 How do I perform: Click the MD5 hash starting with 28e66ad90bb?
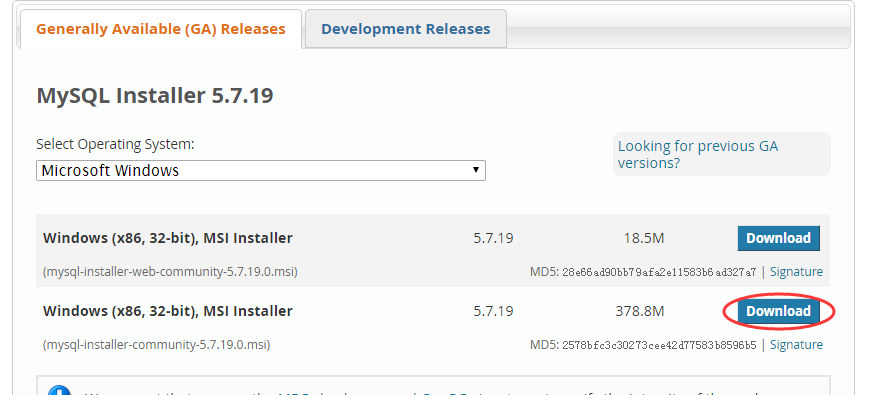click(x=659, y=272)
